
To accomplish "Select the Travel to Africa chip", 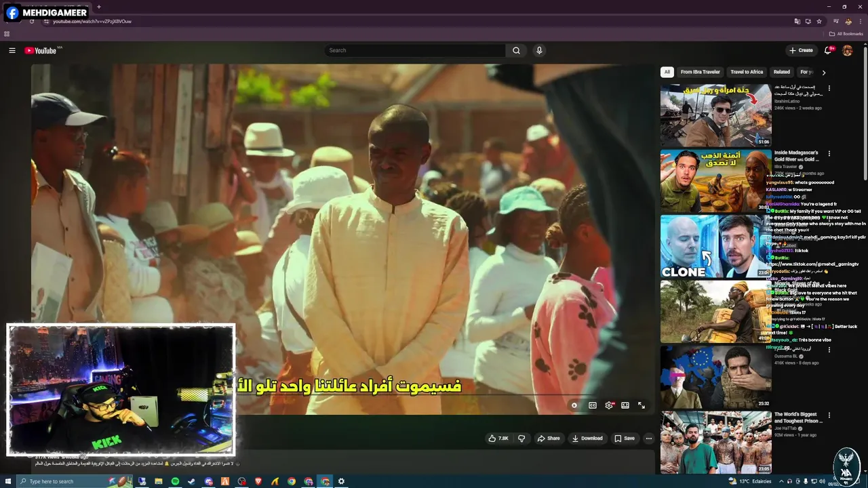I will coord(747,72).
